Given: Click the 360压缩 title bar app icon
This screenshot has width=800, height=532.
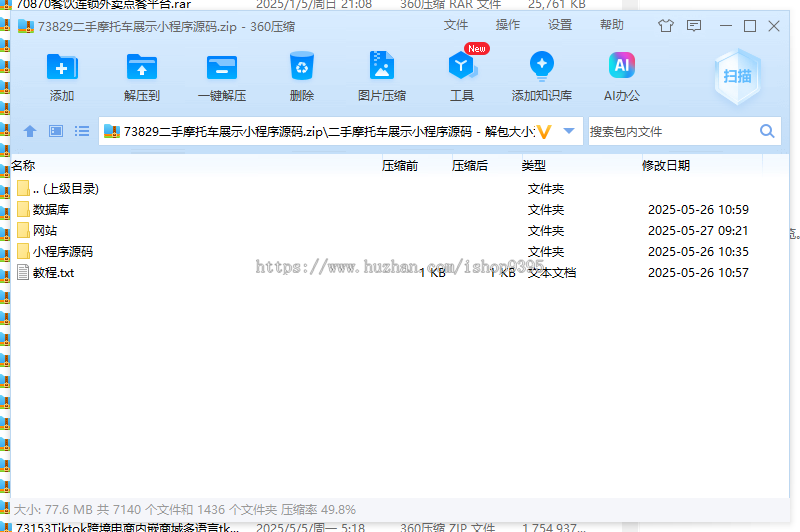Looking at the screenshot, I should pyautogui.click(x=26, y=26).
